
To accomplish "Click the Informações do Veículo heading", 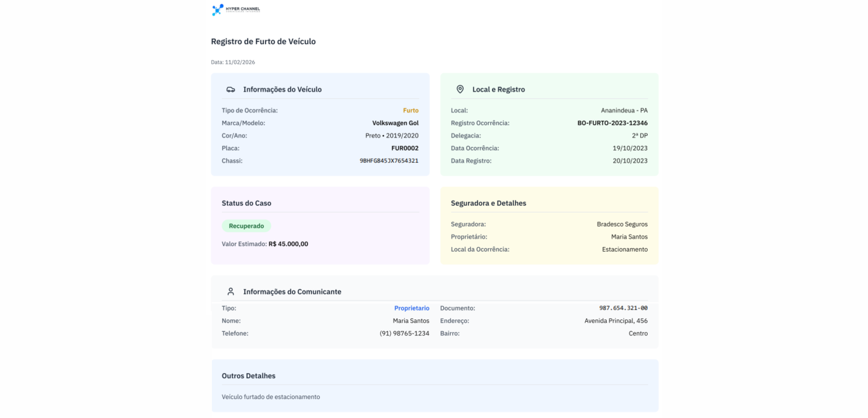I will [282, 89].
